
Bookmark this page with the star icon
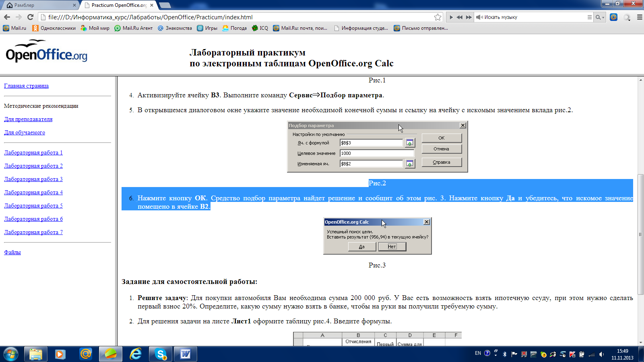[438, 17]
